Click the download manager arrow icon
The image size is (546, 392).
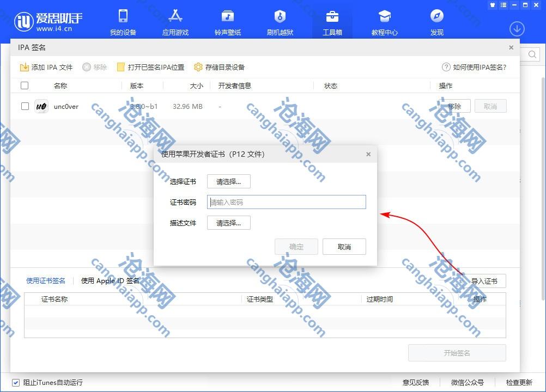(x=517, y=29)
